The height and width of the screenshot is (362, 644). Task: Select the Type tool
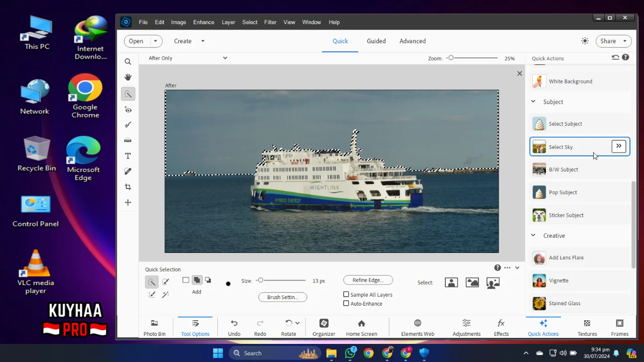(x=128, y=156)
